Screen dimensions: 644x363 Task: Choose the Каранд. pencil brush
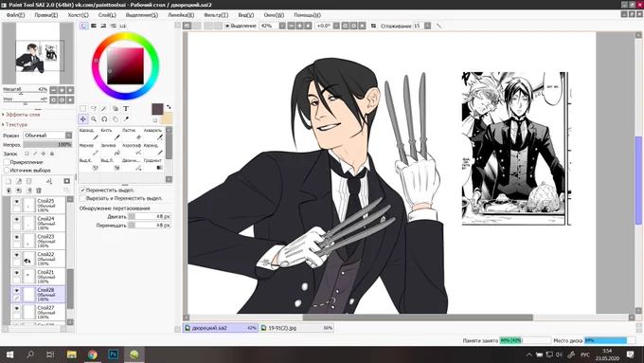coord(89,134)
